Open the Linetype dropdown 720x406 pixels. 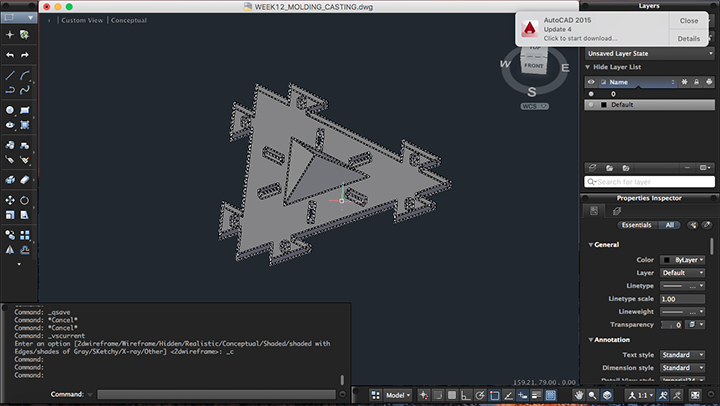pyautogui.click(x=682, y=286)
